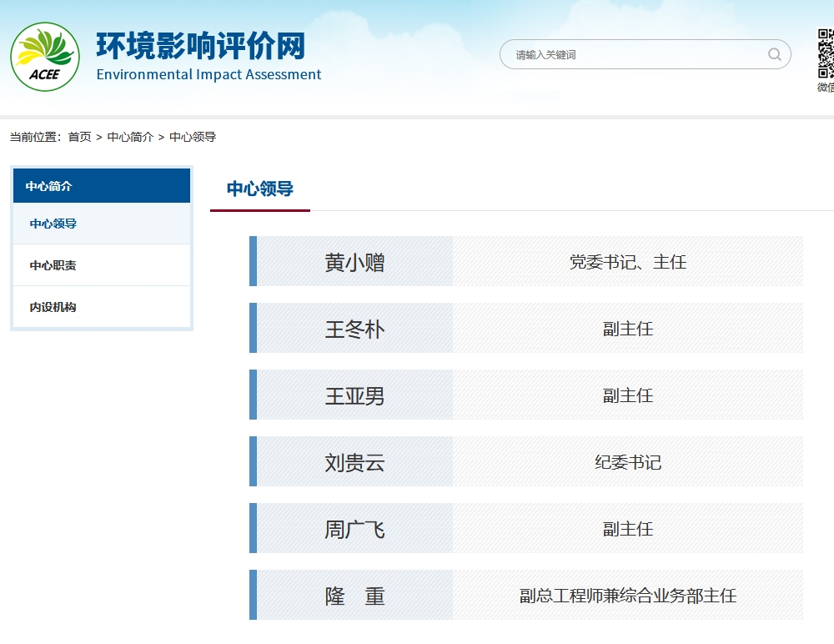
Task: Click the name 黄小赠 in the list
Action: click(354, 263)
